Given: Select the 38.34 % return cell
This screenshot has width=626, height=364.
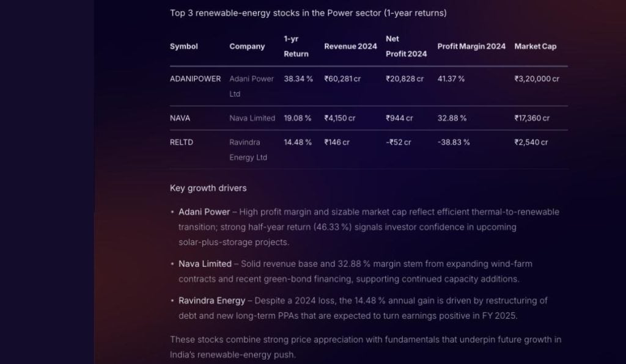Looking at the screenshot, I should click(x=298, y=79).
